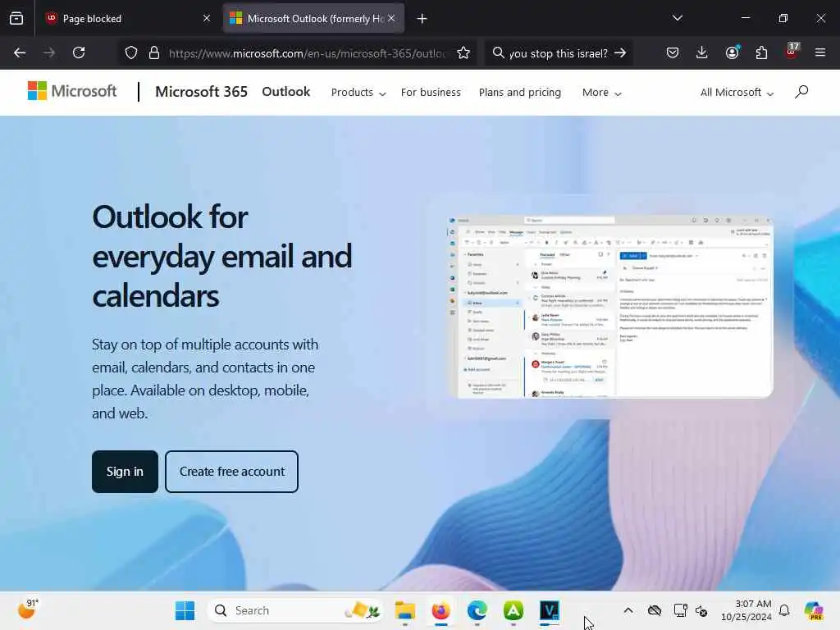The width and height of the screenshot is (840, 630).
Task: Open the site search magnifier icon
Action: click(x=801, y=92)
